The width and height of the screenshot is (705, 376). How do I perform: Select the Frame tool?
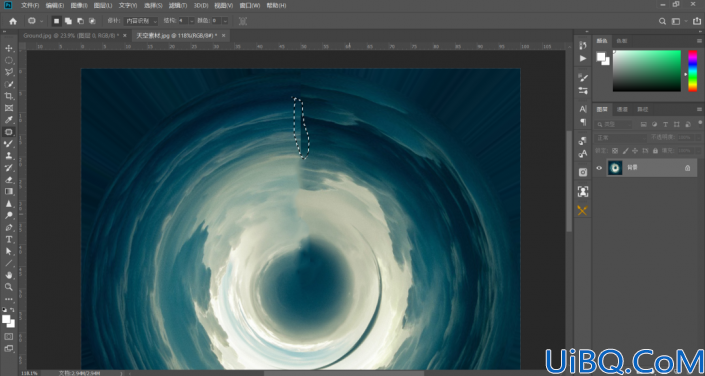pyautogui.click(x=9, y=108)
